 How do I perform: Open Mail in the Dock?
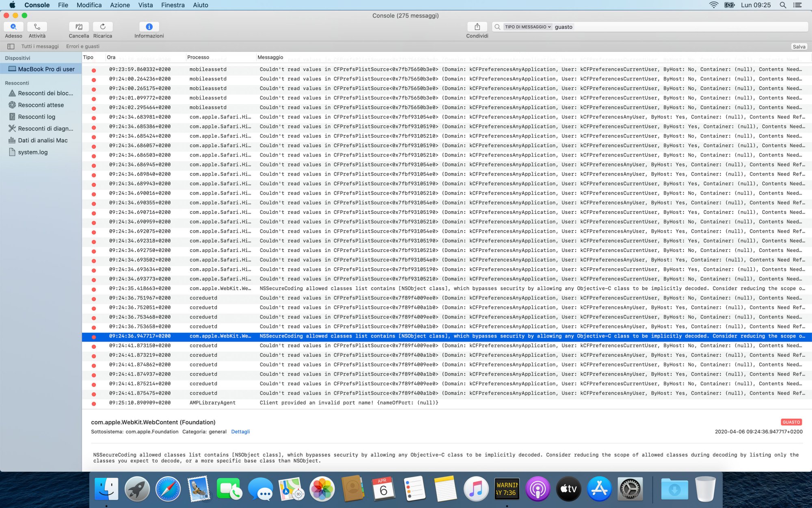click(199, 489)
